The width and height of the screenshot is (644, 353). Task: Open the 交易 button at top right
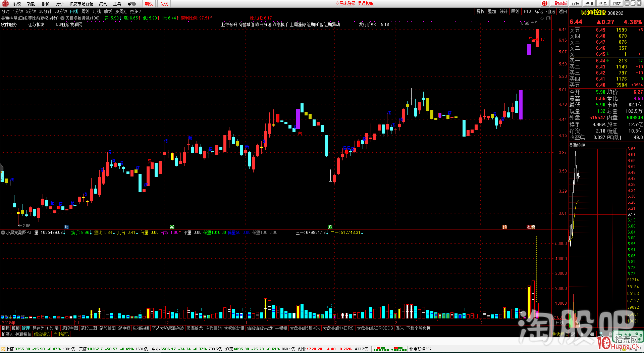pos(603,3)
